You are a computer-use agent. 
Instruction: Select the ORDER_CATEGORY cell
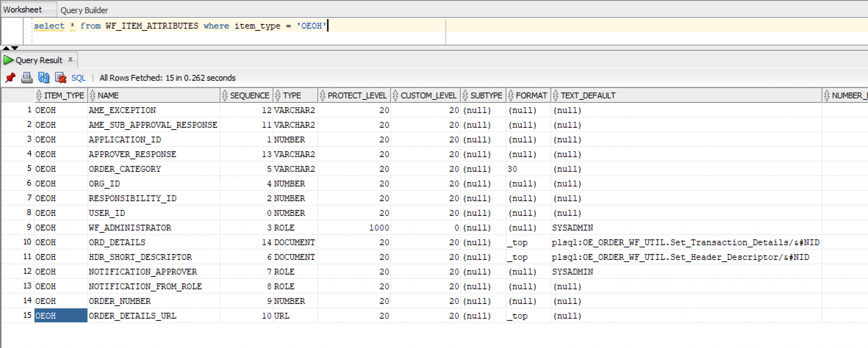click(x=154, y=169)
